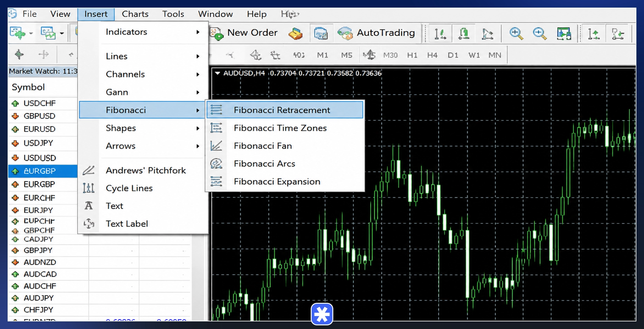This screenshot has width=644, height=329.
Task: Open the Charts menu
Action: pos(135,14)
